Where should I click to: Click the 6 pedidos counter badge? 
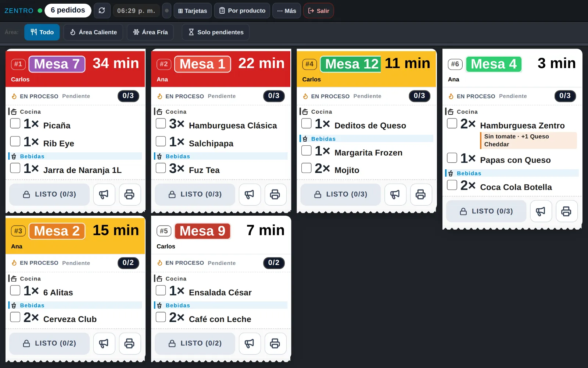point(68,10)
